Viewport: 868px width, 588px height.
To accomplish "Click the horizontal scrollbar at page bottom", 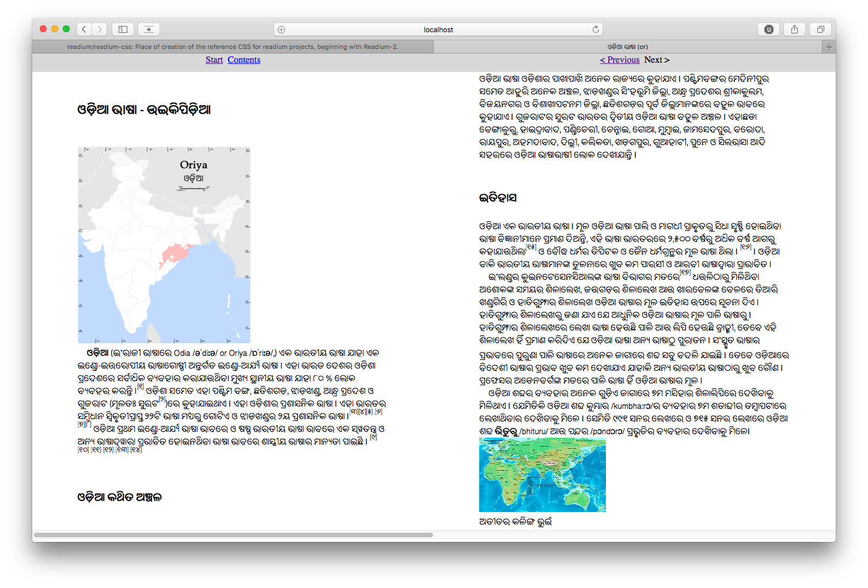I will (x=233, y=535).
